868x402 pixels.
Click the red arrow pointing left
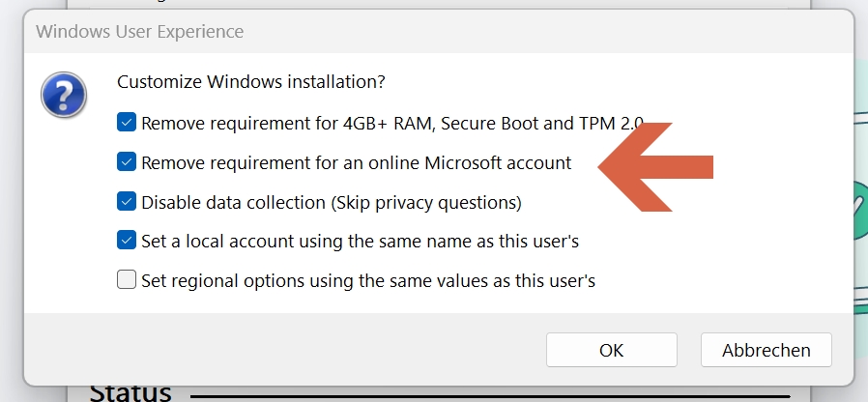tap(655, 166)
